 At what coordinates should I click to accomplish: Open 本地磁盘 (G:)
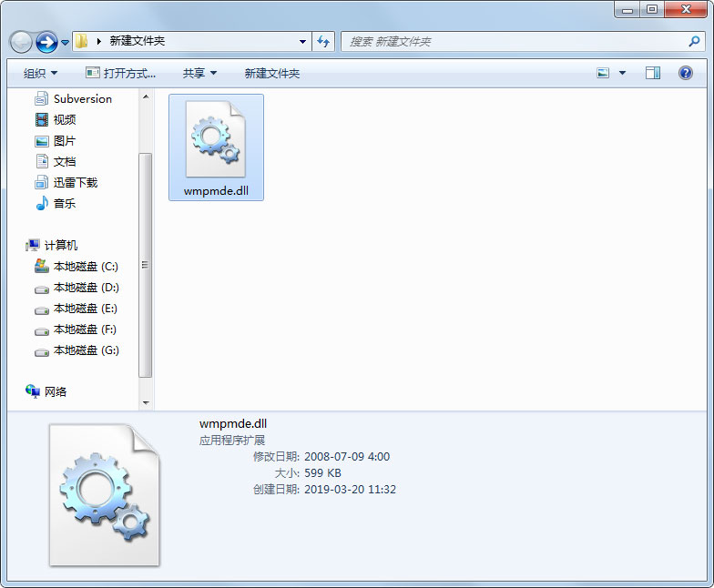point(86,350)
